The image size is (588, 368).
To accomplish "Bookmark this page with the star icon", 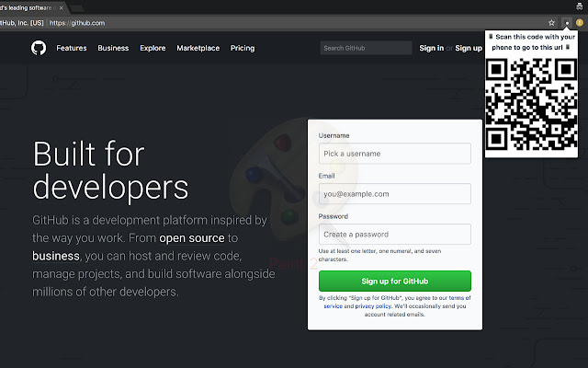I will [x=551, y=23].
